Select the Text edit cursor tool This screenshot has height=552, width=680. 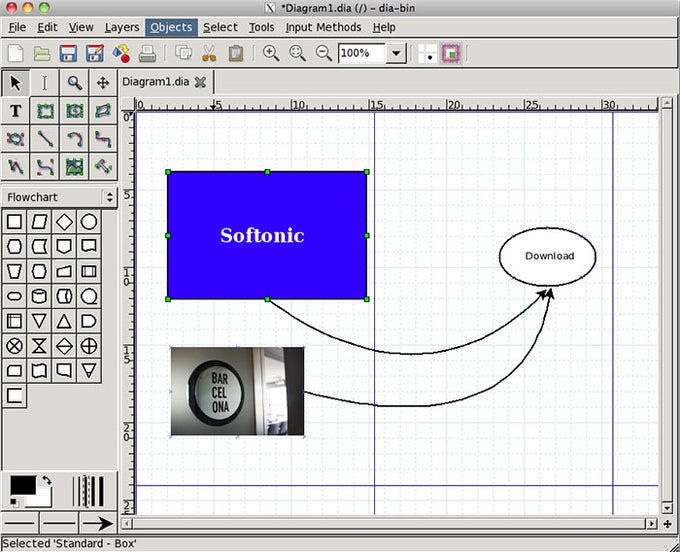44,83
